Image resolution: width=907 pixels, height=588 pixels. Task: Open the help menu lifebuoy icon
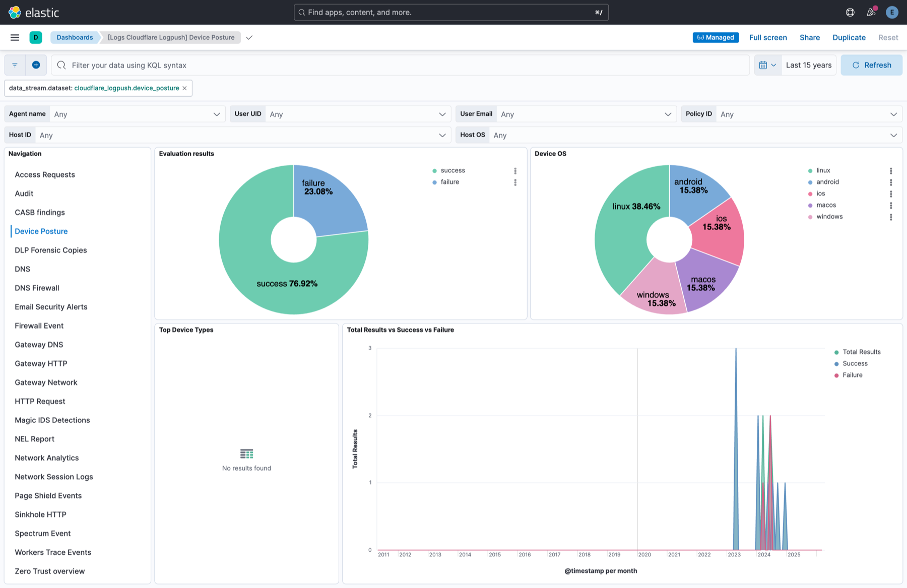[850, 12]
